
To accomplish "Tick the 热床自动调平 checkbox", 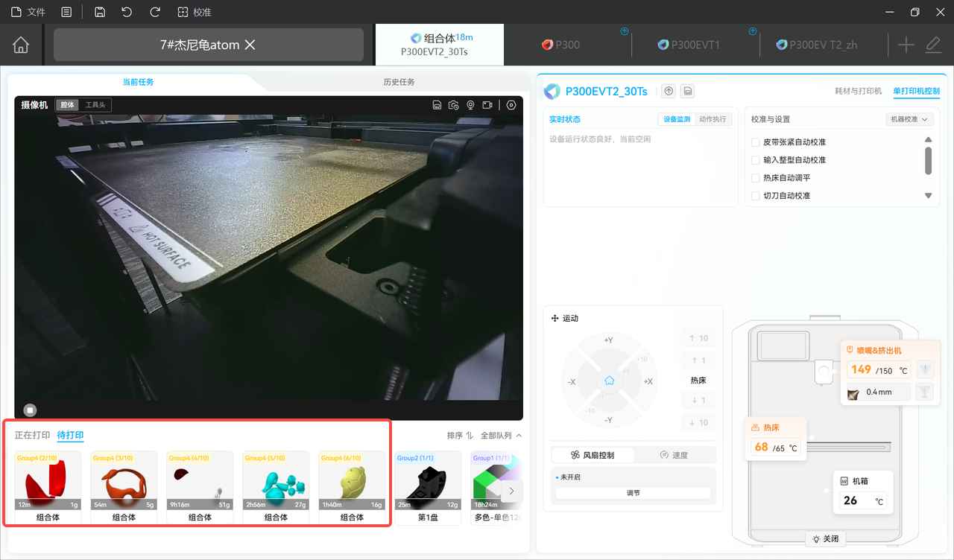I will click(x=756, y=178).
